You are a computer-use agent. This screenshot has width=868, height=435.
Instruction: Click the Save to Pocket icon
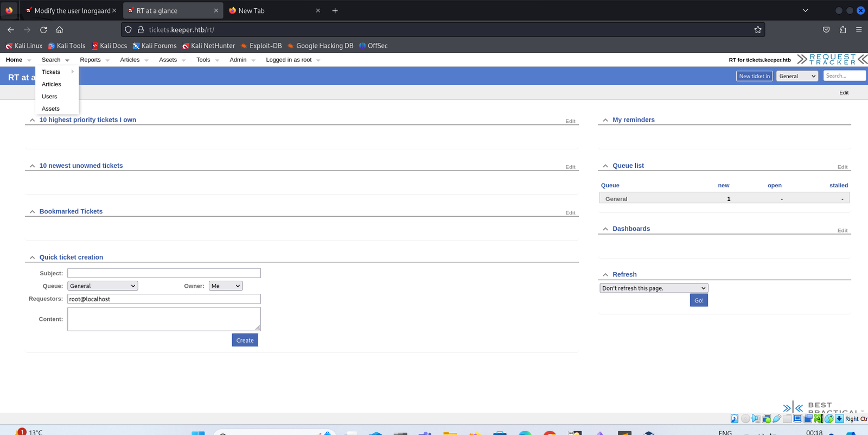coord(826,30)
